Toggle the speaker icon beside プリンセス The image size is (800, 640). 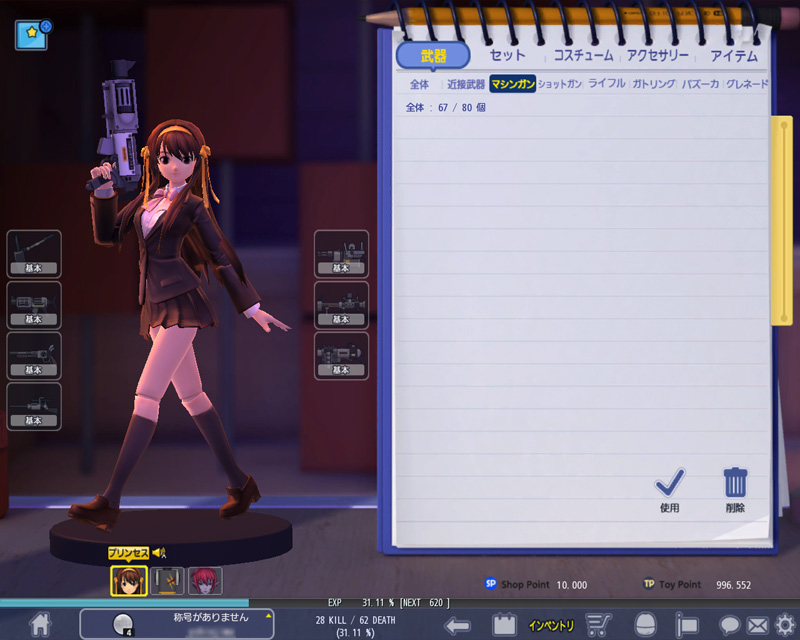coord(159,552)
